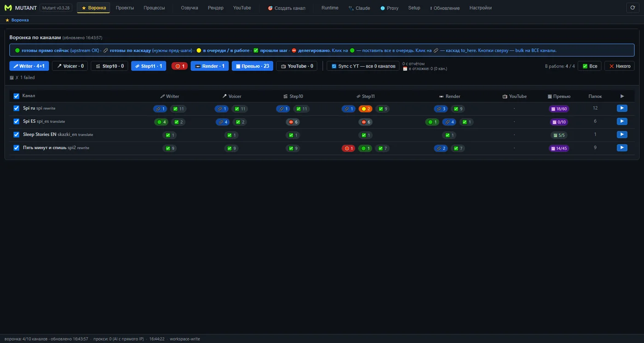This screenshot has width=644, height=343.
Task: Click Spi ES preview badge 0/10
Action: pyautogui.click(x=559, y=122)
